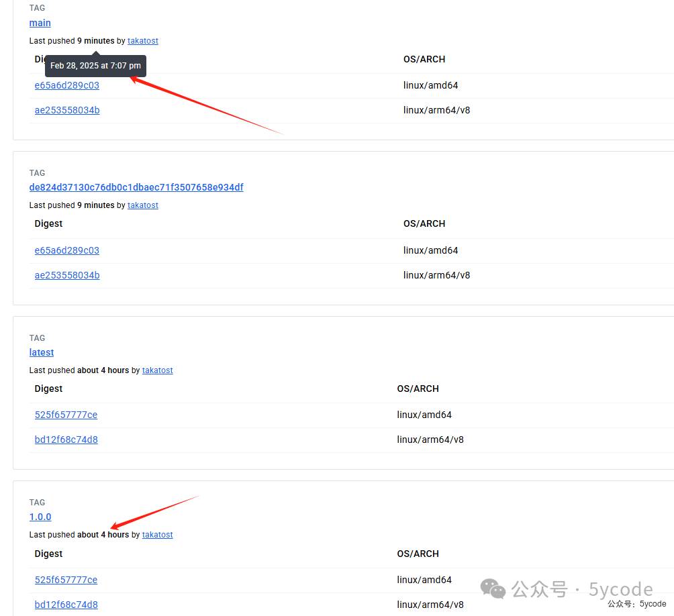Open digest ae253558034b under de824d37 tag
674x616 pixels.
[67, 275]
